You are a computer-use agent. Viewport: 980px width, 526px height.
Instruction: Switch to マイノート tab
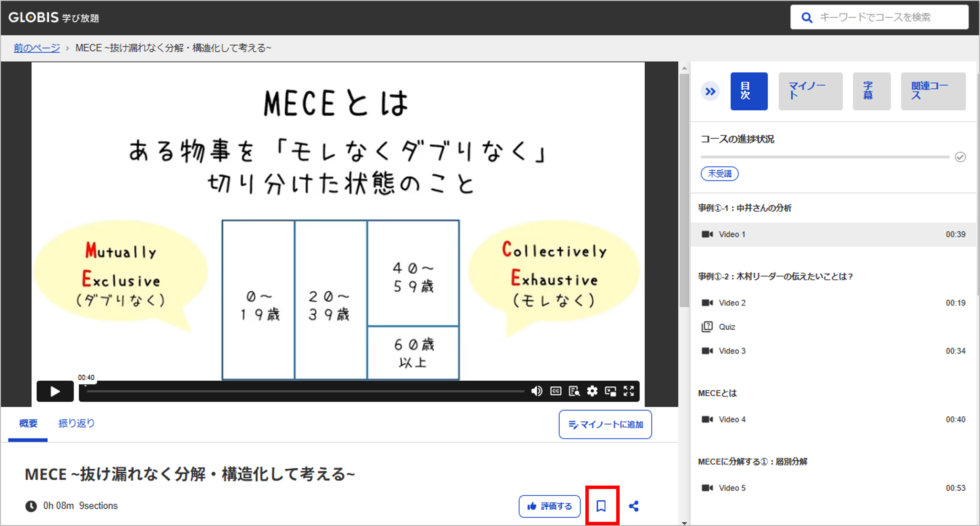[810, 91]
